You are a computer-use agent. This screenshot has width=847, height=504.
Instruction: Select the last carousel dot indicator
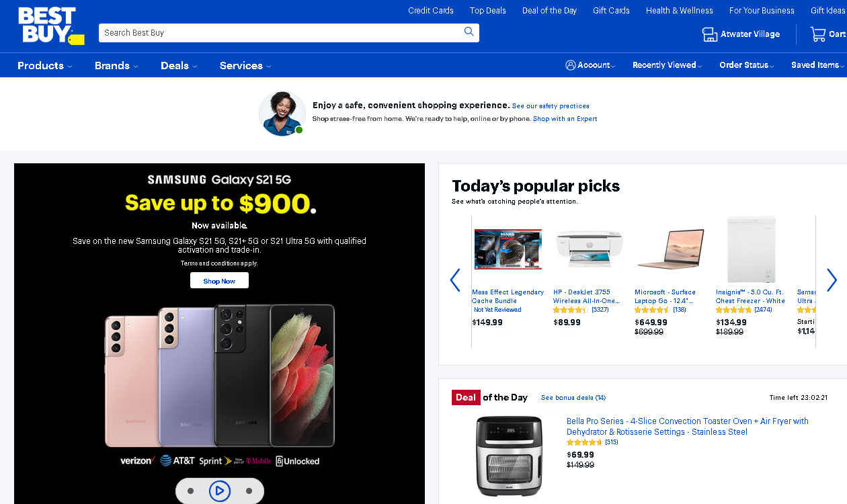tap(249, 491)
